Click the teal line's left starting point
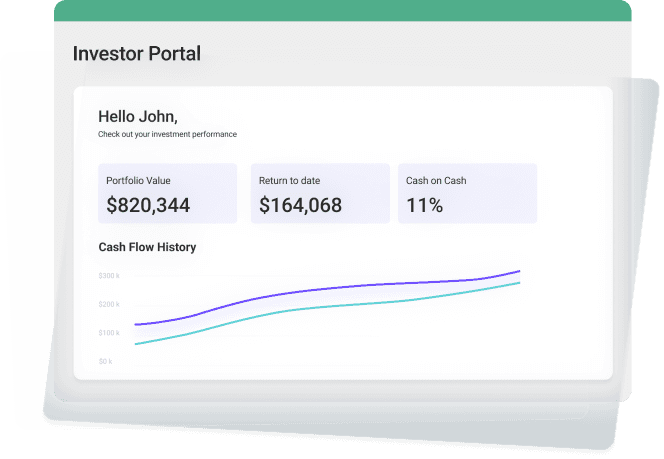 coord(135,344)
